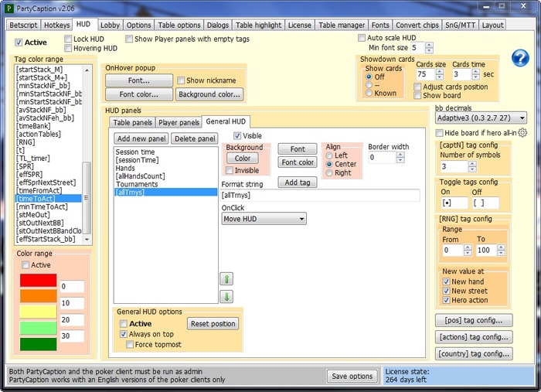Click the PartyCaption app icon in title bar

tap(10, 9)
